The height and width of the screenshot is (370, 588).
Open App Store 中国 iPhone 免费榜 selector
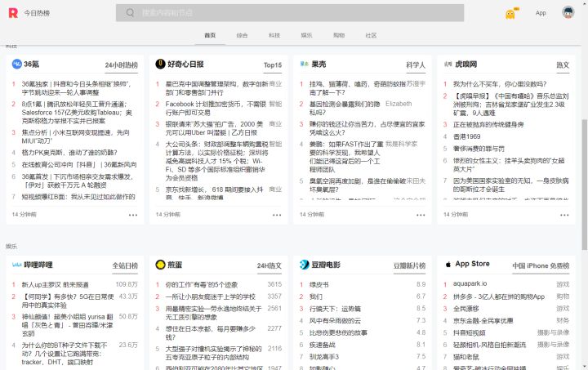[541, 265]
